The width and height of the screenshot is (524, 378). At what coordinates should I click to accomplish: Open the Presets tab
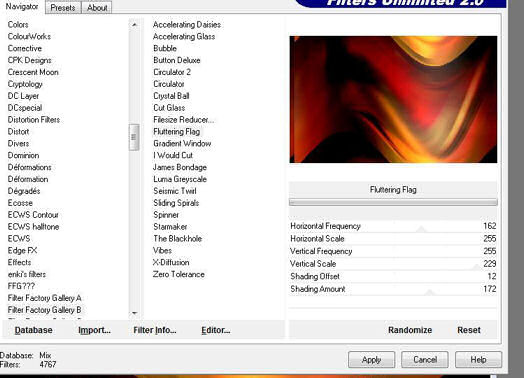pos(63,8)
